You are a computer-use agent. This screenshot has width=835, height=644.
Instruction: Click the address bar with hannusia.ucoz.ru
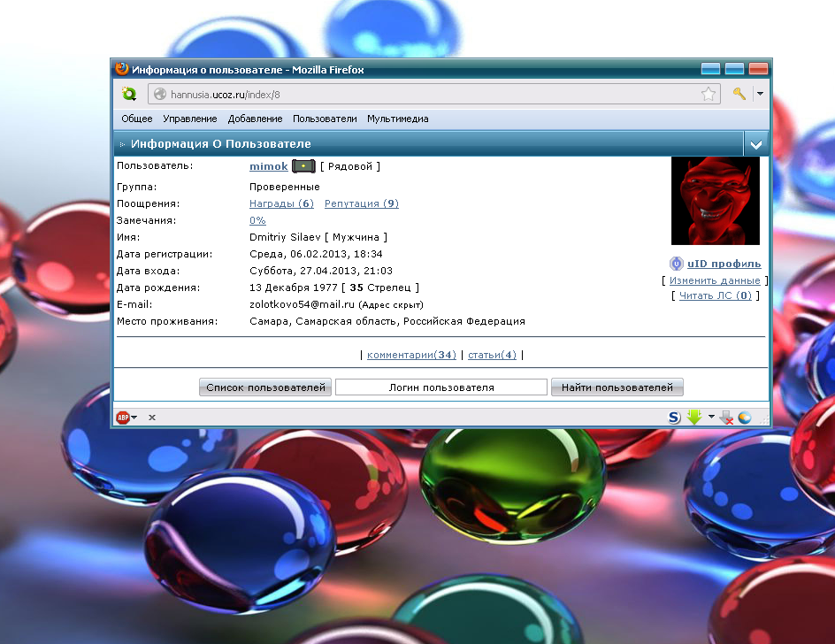434,95
